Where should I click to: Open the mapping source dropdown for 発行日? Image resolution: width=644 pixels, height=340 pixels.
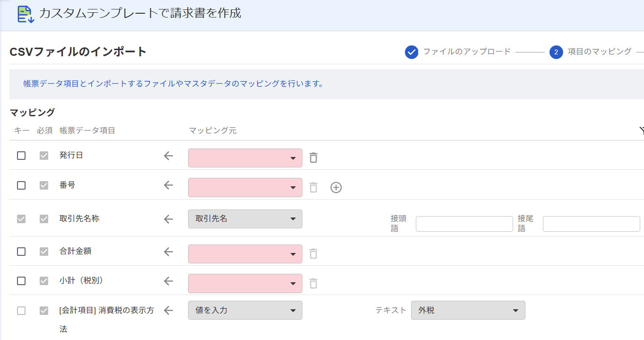pos(245,158)
